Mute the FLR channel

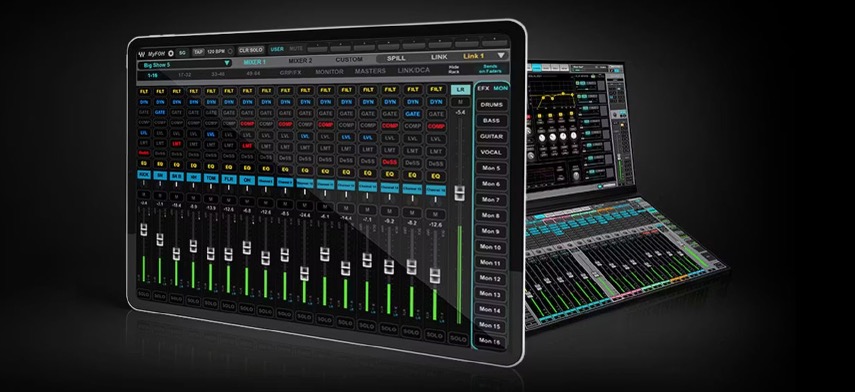click(x=229, y=200)
